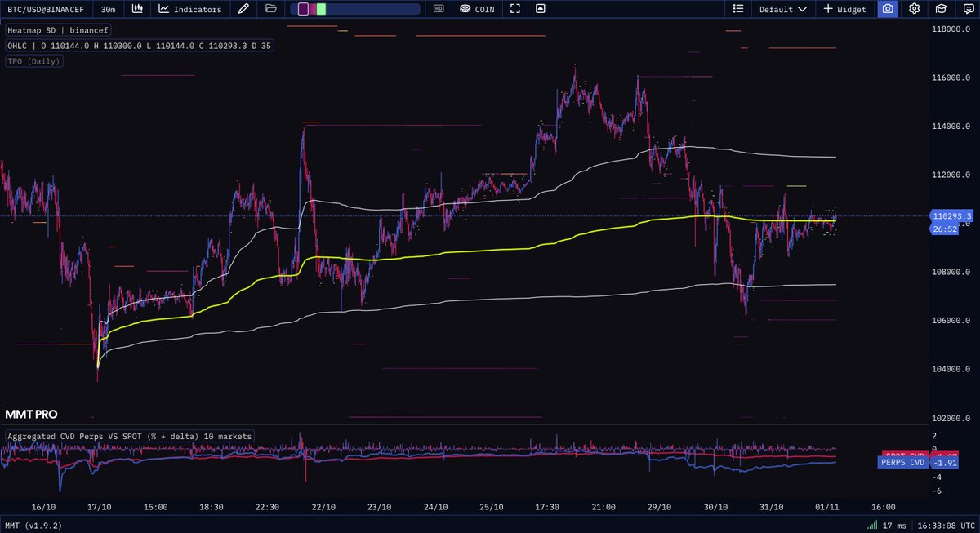Open the list layout icon

click(x=738, y=9)
